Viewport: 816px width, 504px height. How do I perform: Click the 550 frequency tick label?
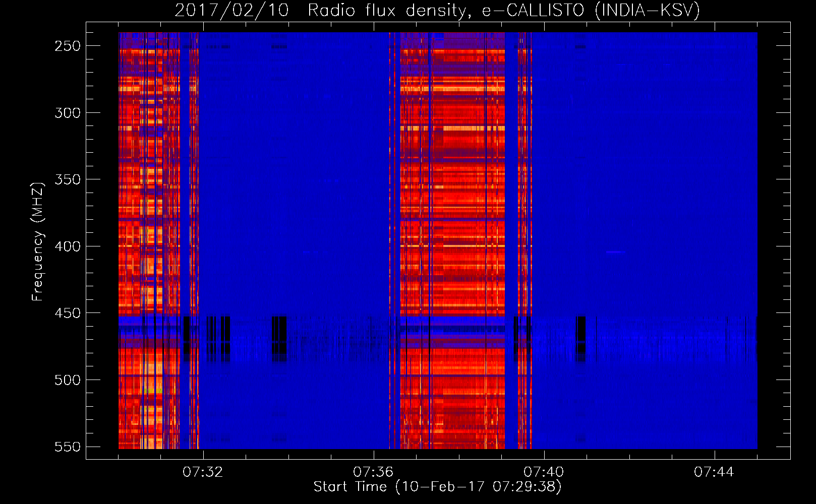click(x=68, y=447)
